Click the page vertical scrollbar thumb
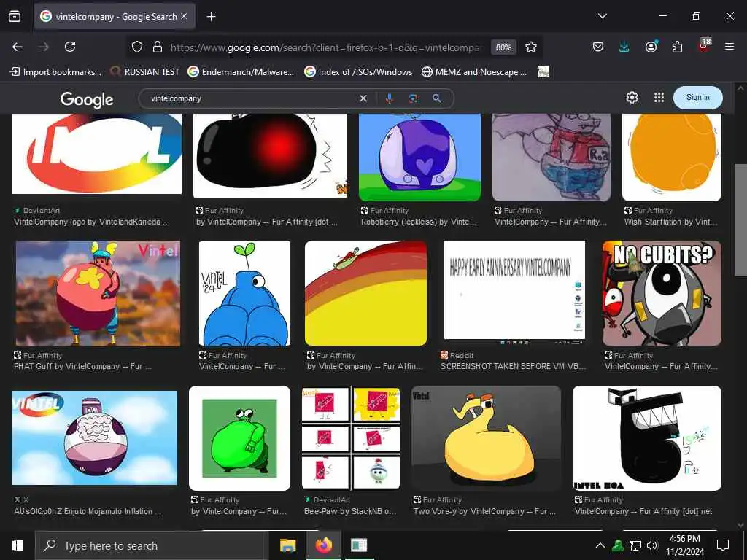This screenshot has width=747, height=560. pos(740,219)
